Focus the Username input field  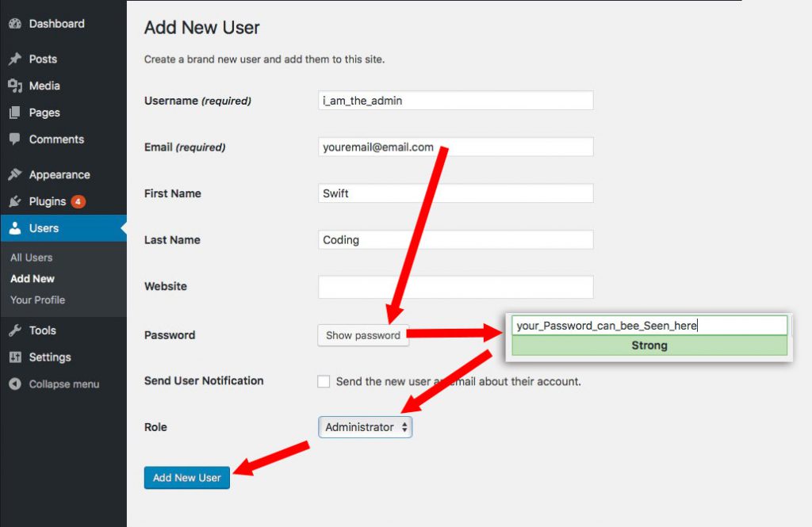pos(455,101)
